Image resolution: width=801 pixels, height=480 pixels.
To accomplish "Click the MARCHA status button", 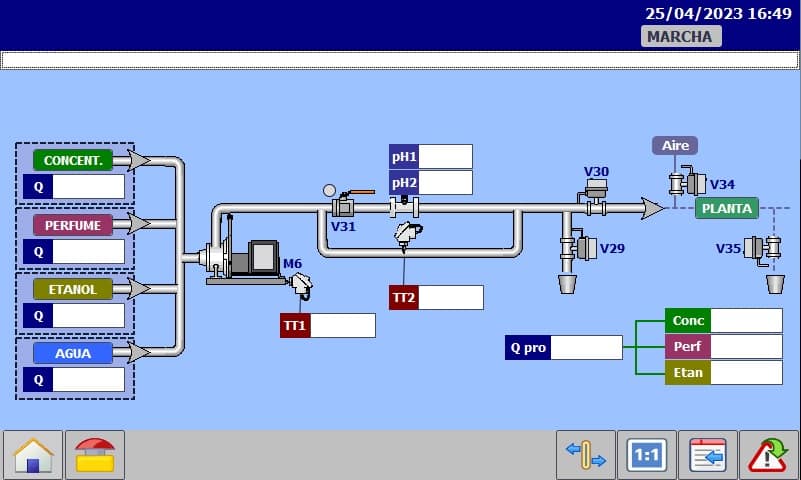I will point(680,37).
